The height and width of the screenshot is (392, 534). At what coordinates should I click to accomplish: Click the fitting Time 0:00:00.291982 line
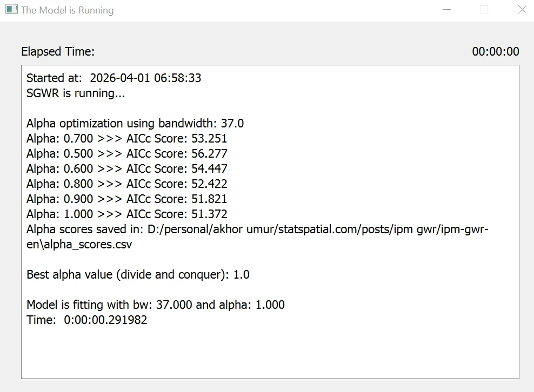(x=86, y=320)
